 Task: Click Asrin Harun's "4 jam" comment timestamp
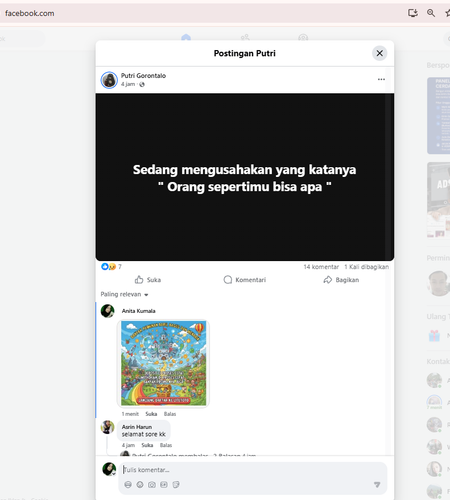tap(128, 445)
